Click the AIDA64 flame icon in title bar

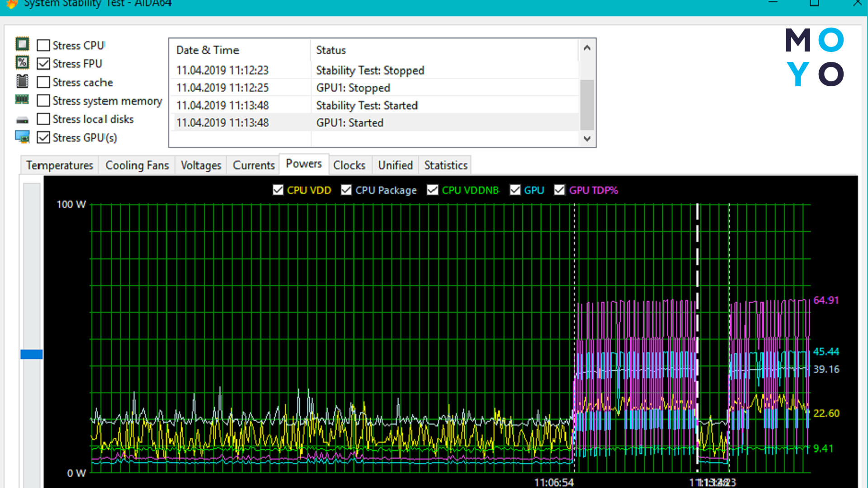[12, 4]
